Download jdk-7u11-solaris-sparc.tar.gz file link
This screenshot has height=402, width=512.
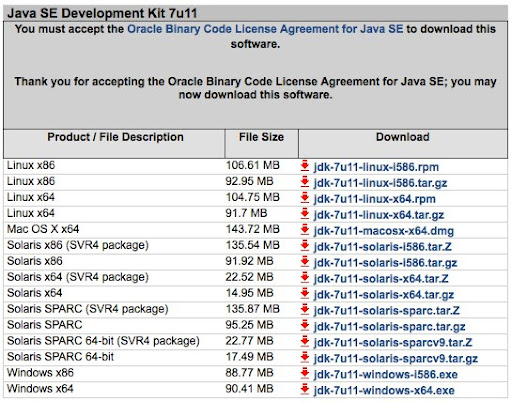pyautogui.click(x=389, y=327)
